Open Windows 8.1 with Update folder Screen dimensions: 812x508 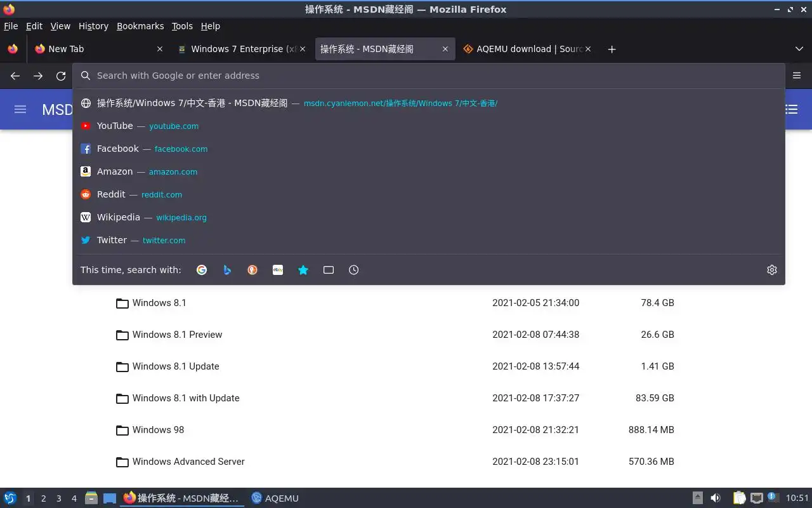pos(186,398)
